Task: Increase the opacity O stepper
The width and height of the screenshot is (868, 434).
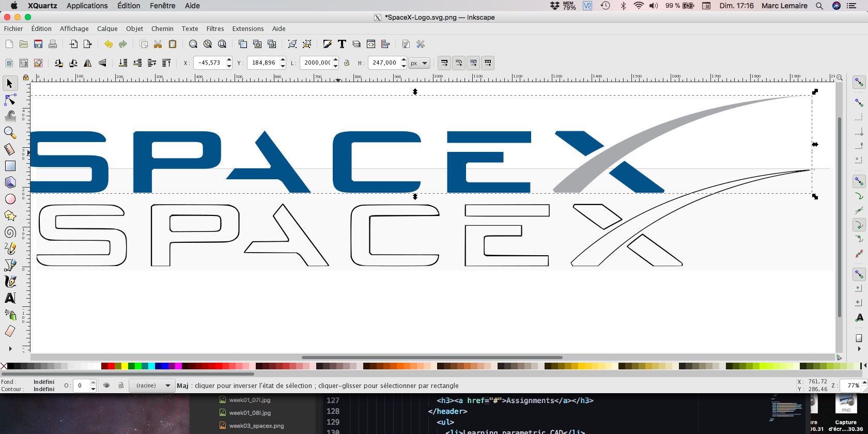Action: (93, 383)
